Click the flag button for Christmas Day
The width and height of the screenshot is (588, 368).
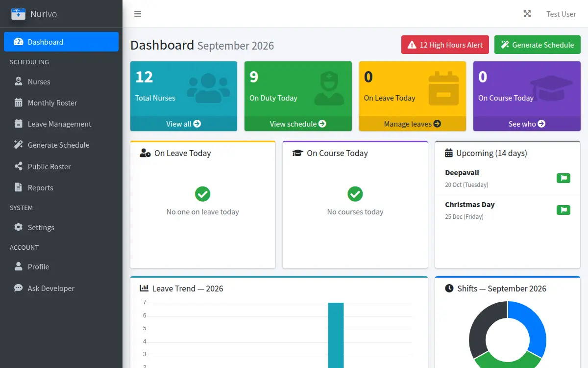pyautogui.click(x=563, y=210)
